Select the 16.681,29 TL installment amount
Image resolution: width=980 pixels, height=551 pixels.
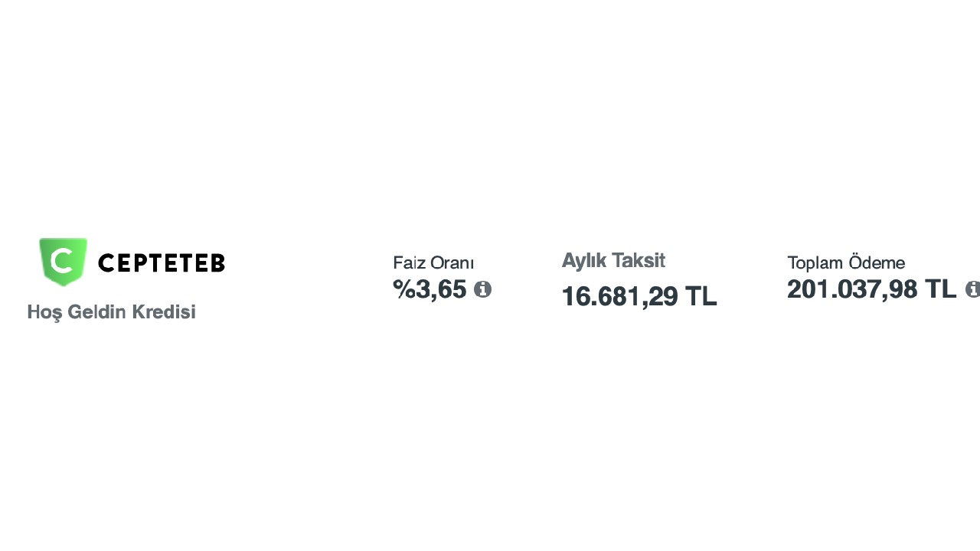point(639,296)
